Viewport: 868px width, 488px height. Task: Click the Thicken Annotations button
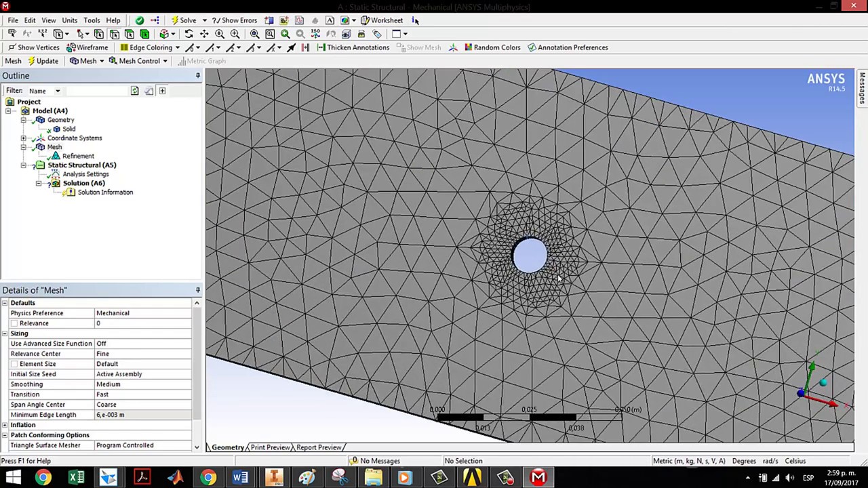click(x=353, y=47)
